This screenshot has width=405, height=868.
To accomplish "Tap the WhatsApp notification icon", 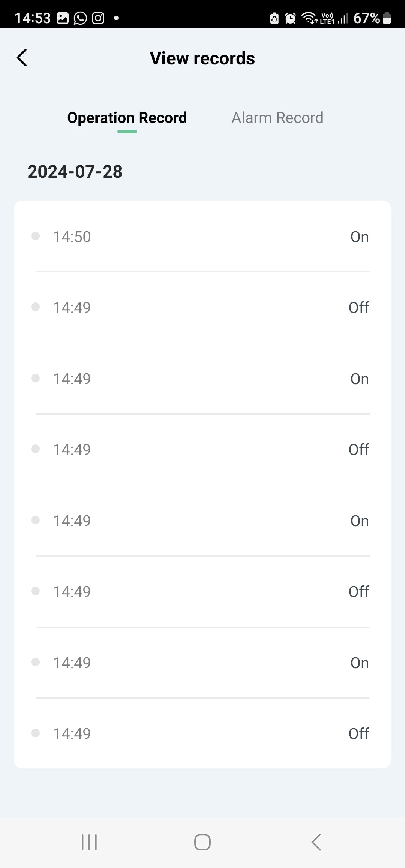I will [80, 18].
